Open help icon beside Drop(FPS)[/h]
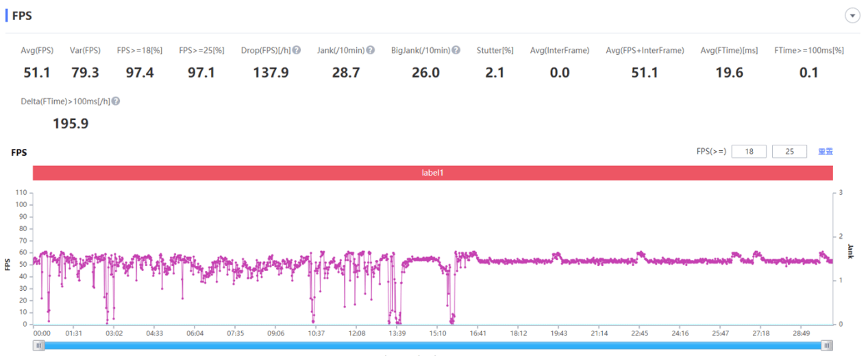The height and width of the screenshot is (356, 868). (x=297, y=51)
